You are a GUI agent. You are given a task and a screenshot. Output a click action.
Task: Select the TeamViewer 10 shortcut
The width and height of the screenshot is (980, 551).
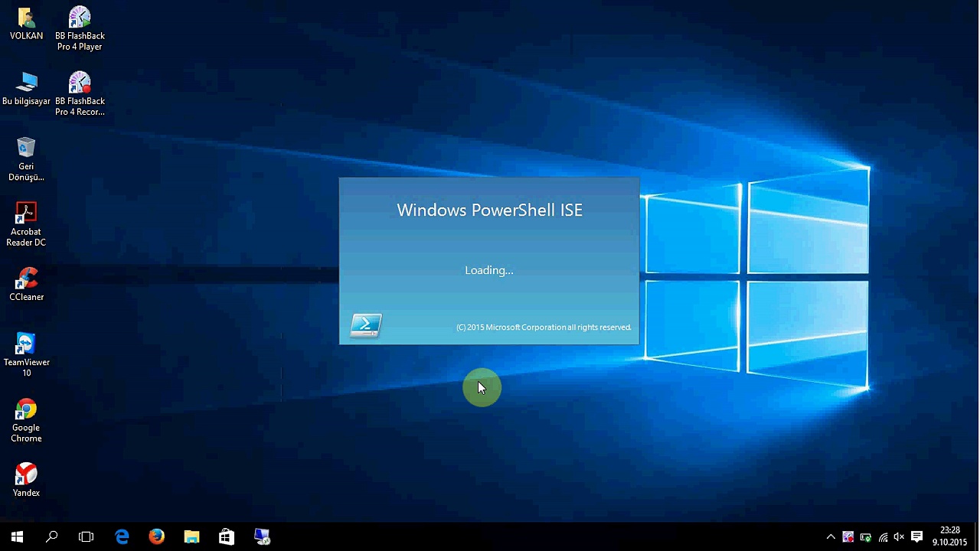(x=26, y=355)
